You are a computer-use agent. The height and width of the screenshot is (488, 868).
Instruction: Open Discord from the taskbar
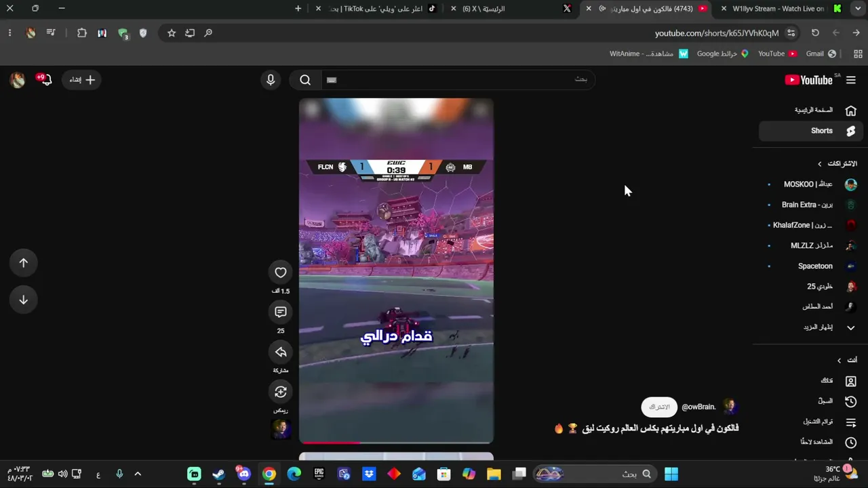point(244,474)
